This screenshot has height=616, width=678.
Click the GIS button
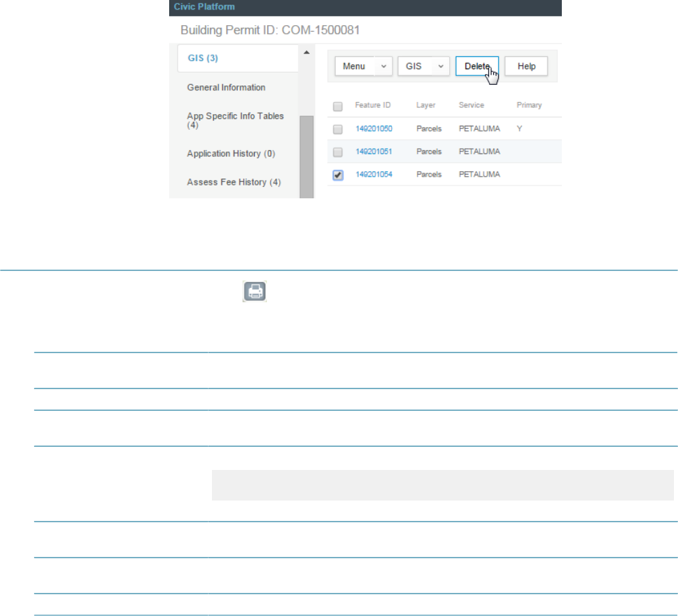414,66
